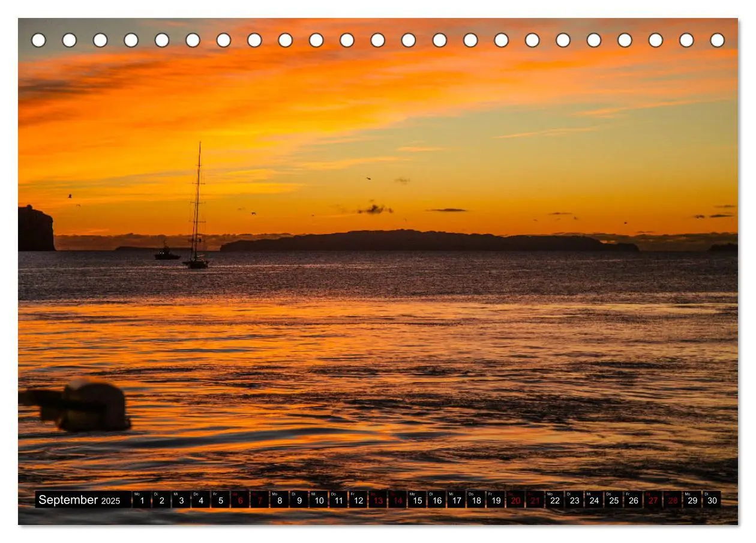This screenshot has width=756, height=543.
Task: Select the last day cell, 30
Action: pos(712,500)
